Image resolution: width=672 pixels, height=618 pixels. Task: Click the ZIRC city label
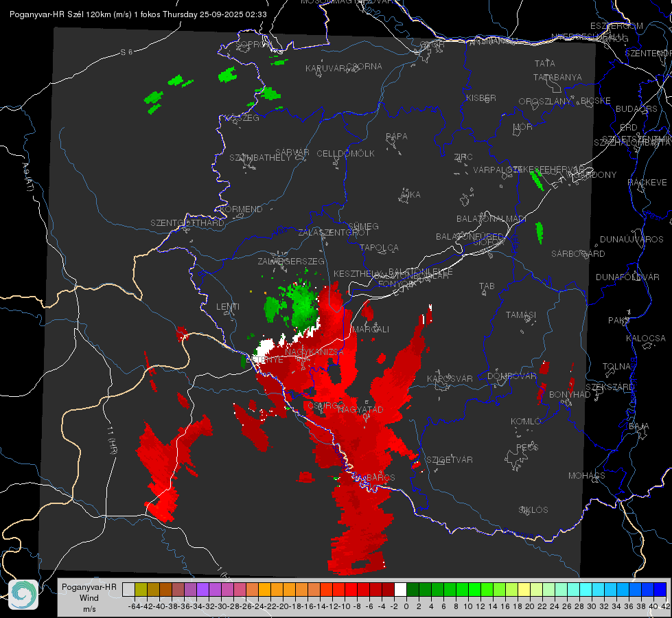pyautogui.click(x=463, y=157)
